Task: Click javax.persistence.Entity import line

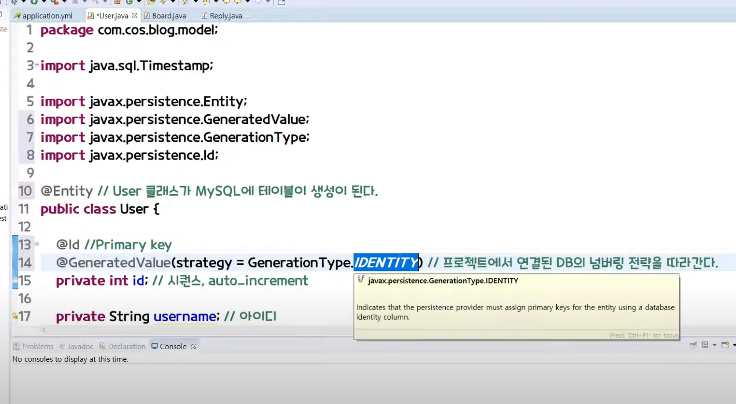Action: [x=144, y=101]
